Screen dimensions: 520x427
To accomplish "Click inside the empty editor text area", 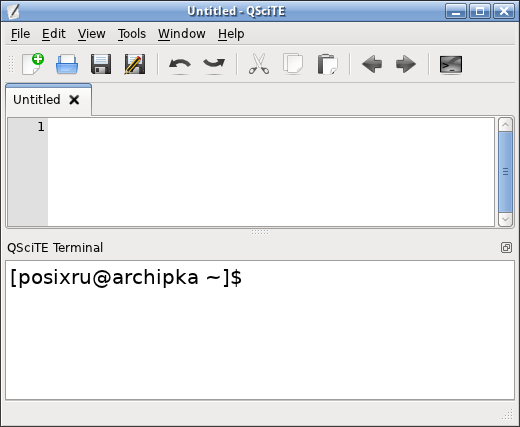I will point(271,172).
